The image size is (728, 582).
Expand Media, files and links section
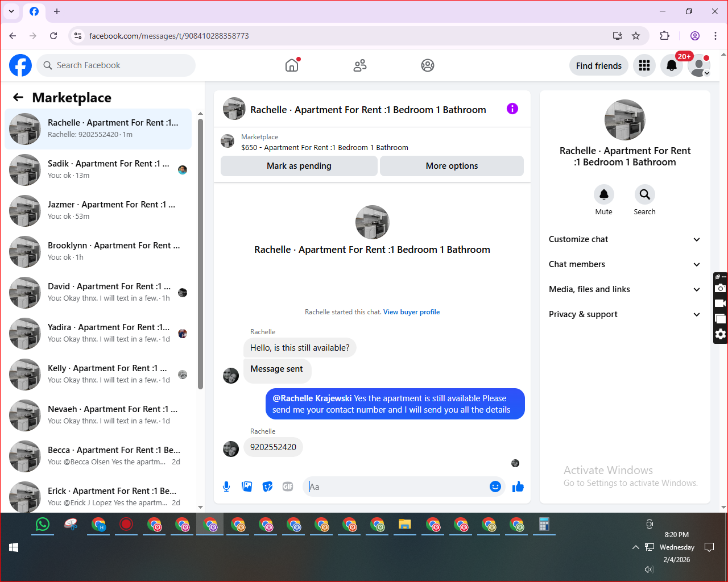(625, 289)
